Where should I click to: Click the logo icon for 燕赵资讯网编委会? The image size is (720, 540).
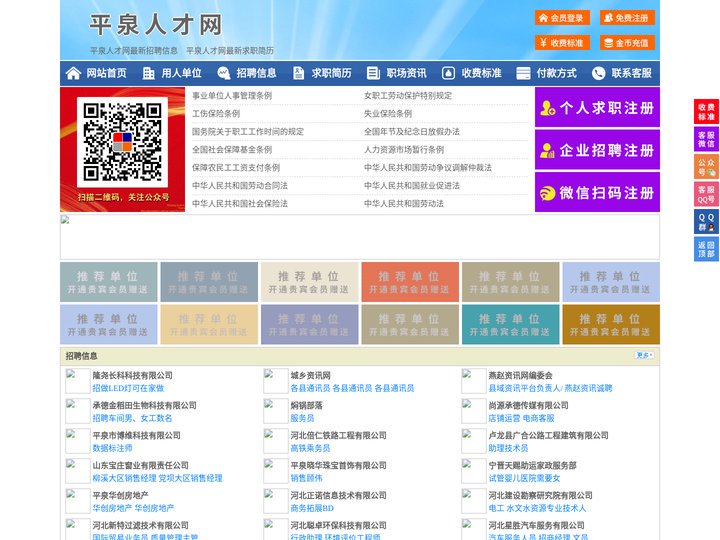coord(473,381)
